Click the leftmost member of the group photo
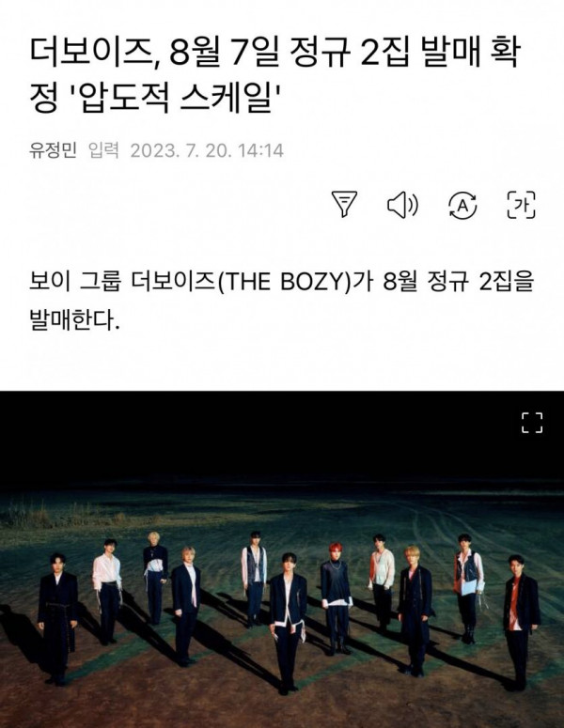The height and width of the screenshot is (728, 564). (x=57, y=619)
